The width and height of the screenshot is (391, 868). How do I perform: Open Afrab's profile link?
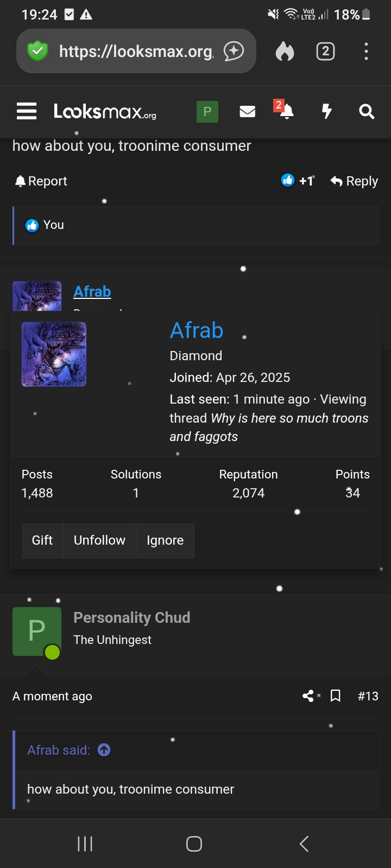92,291
